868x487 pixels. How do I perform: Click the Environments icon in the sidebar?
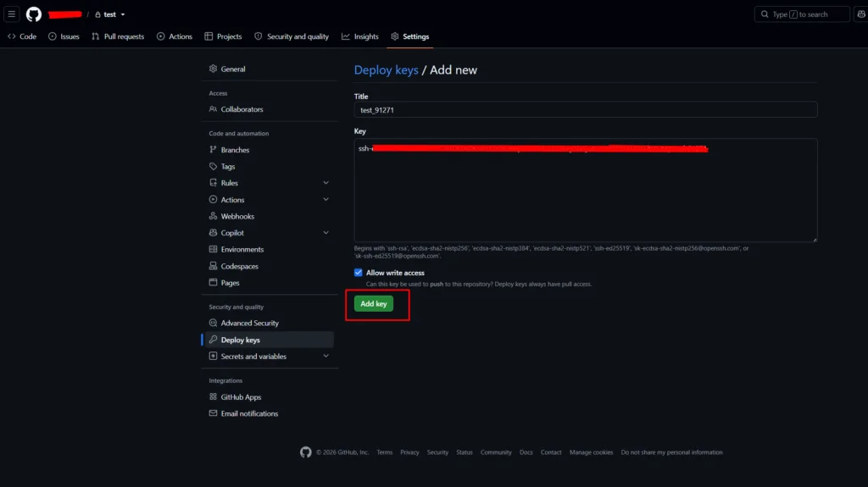[213, 249]
